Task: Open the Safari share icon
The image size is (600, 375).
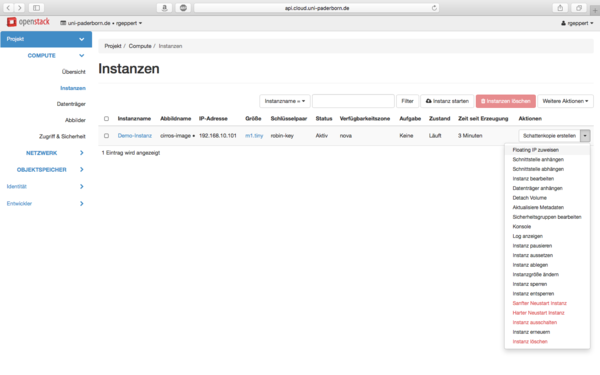Action: pyautogui.click(x=560, y=8)
